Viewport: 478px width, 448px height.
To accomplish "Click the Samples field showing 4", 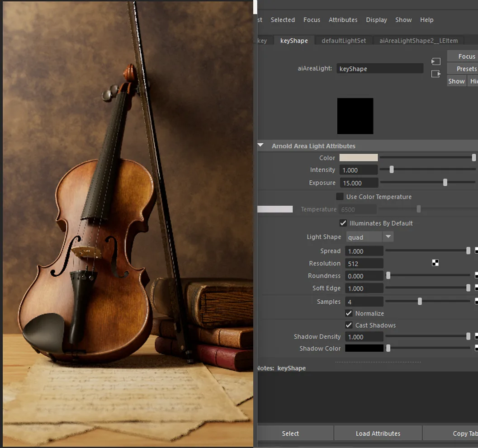I will 364,302.
